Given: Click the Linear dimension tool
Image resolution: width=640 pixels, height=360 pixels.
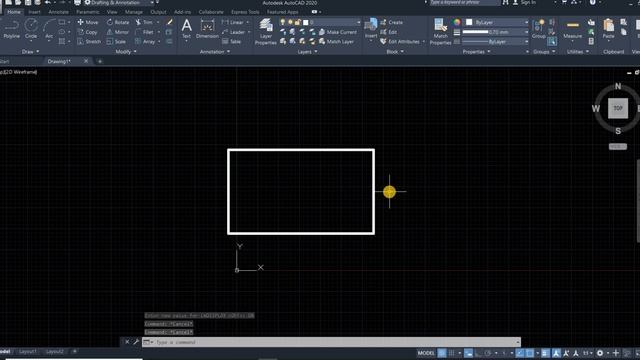Looking at the screenshot, I should (233, 22).
